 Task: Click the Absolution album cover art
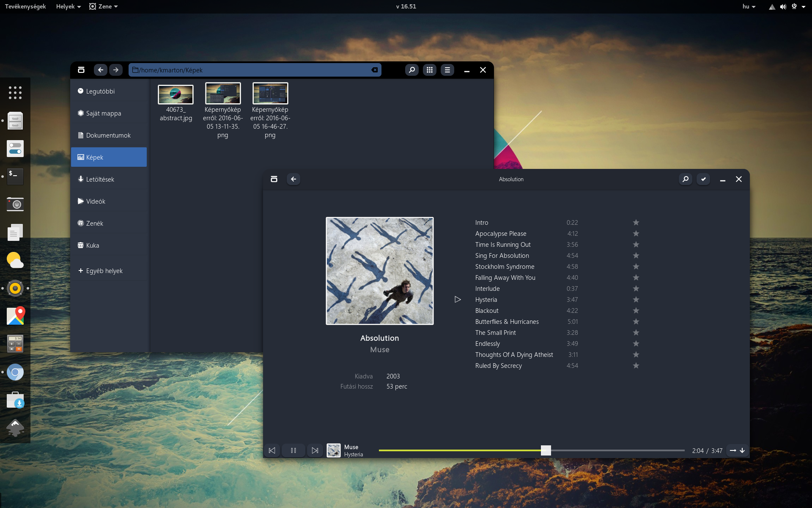[x=380, y=271]
